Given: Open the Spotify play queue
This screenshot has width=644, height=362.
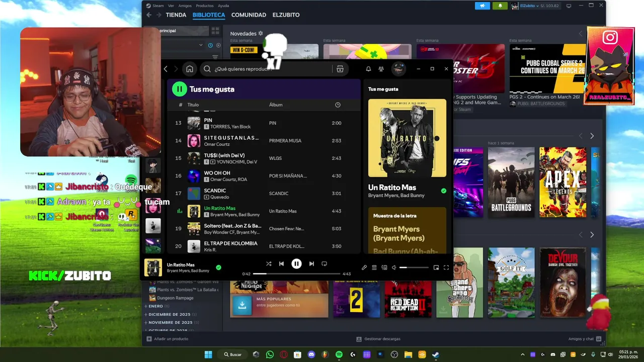Looking at the screenshot, I should click(x=374, y=267).
